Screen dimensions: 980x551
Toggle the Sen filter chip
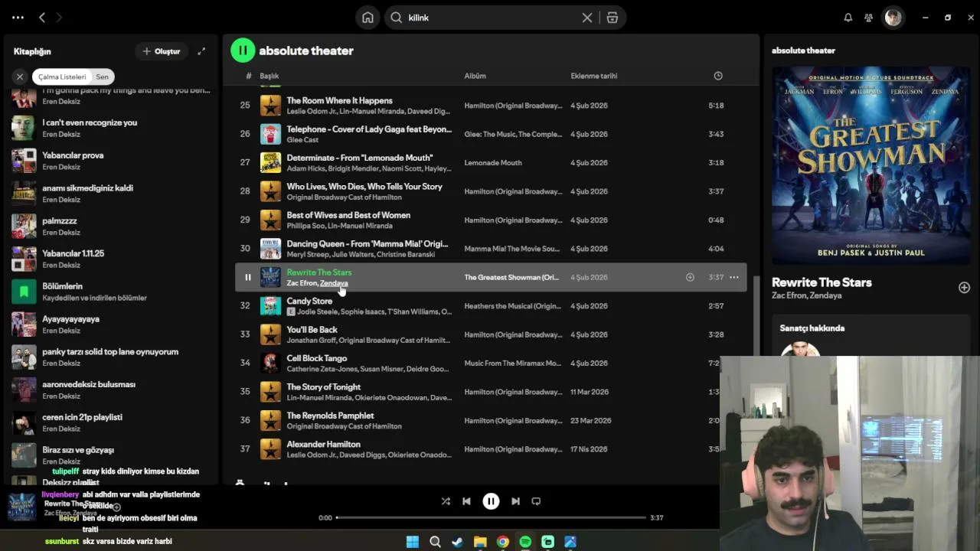[103, 77]
